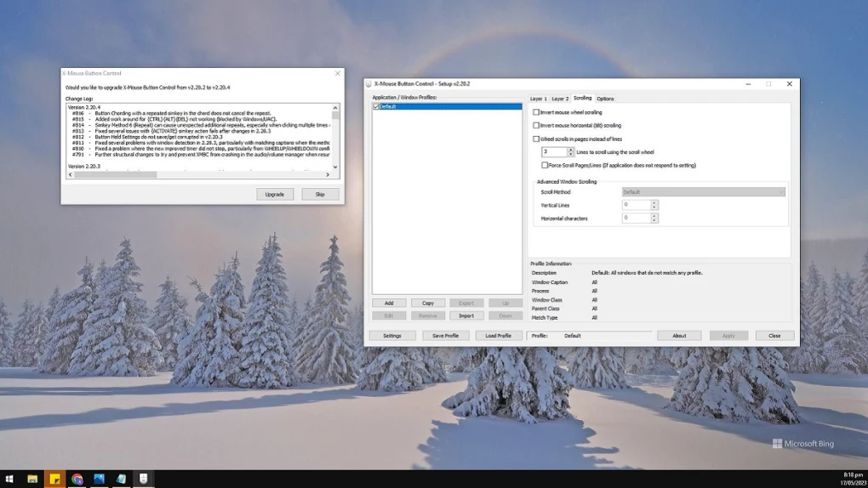Click the #791 change log entry

201,155
